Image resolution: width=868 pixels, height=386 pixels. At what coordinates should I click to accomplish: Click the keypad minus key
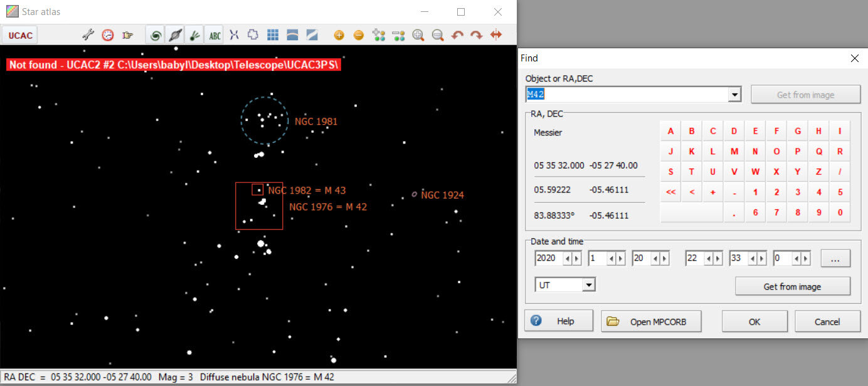(x=734, y=192)
